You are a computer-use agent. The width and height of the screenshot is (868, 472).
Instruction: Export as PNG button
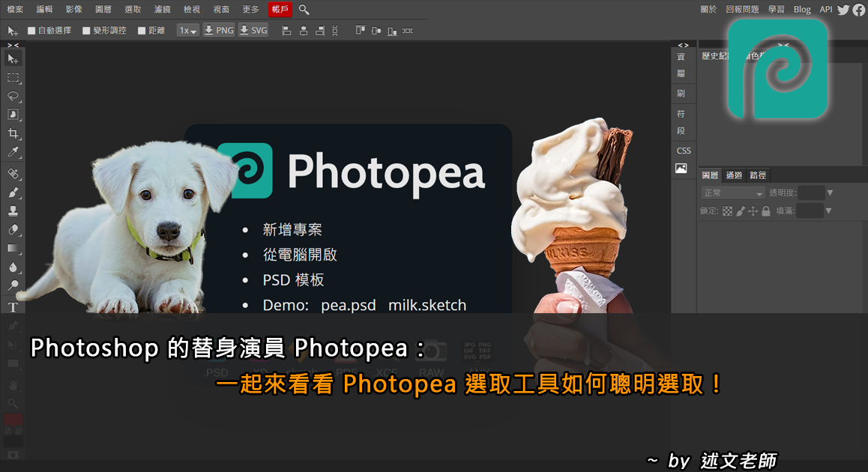click(219, 31)
